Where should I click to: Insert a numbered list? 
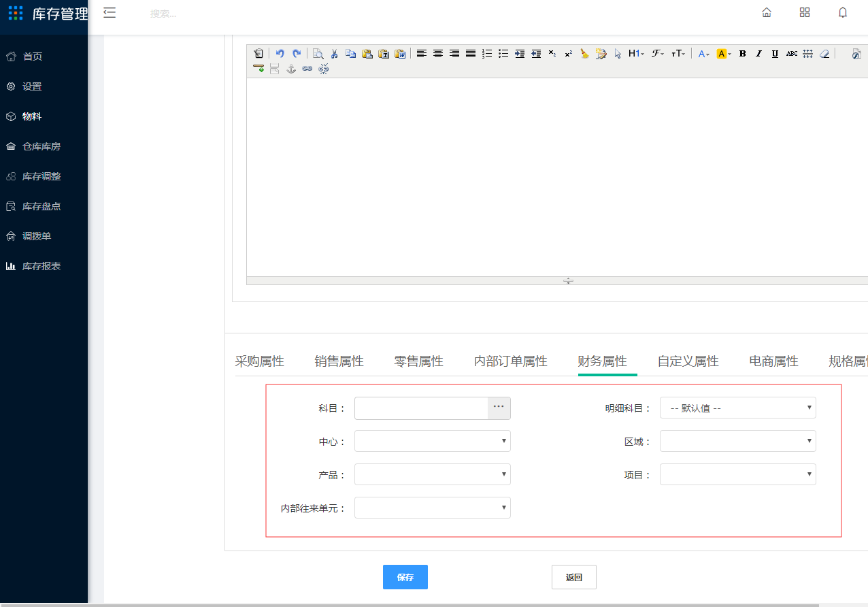[487, 54]
